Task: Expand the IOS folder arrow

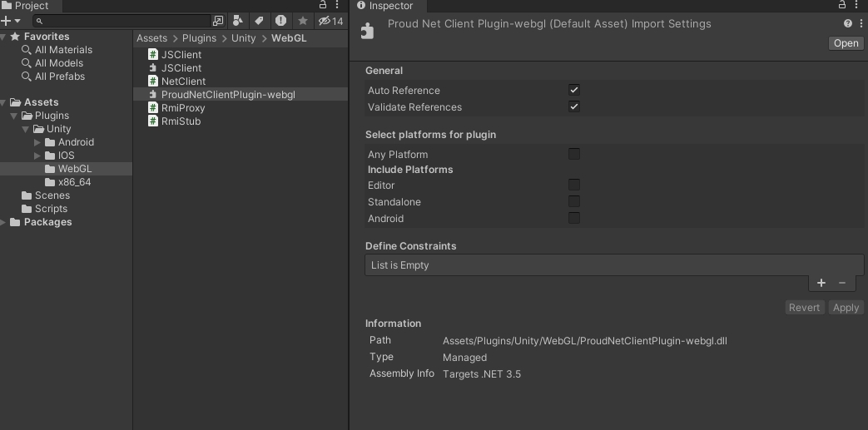Action: (x=37, y=156)
